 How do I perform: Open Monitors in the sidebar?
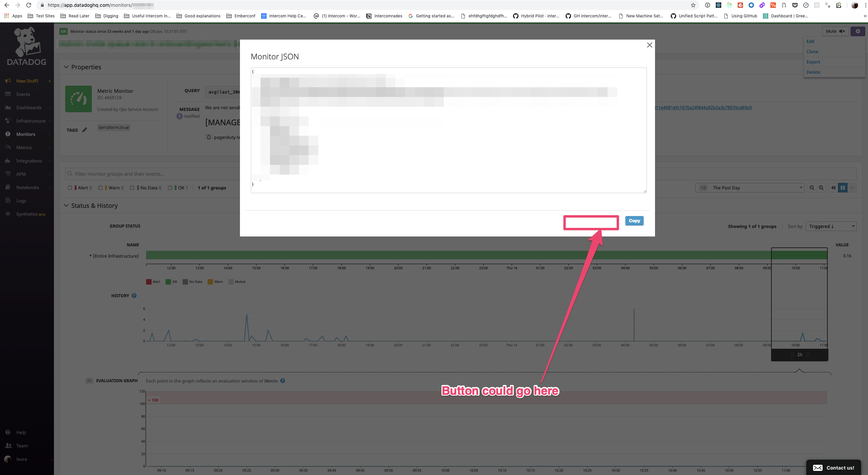coord(26,134)
